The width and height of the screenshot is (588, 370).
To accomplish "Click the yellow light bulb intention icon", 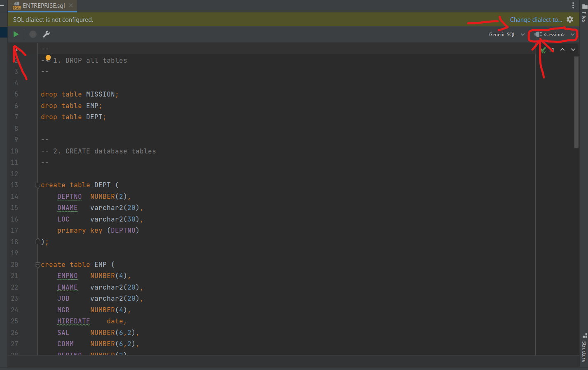I will pyautogui.click(x=48, y=59).
